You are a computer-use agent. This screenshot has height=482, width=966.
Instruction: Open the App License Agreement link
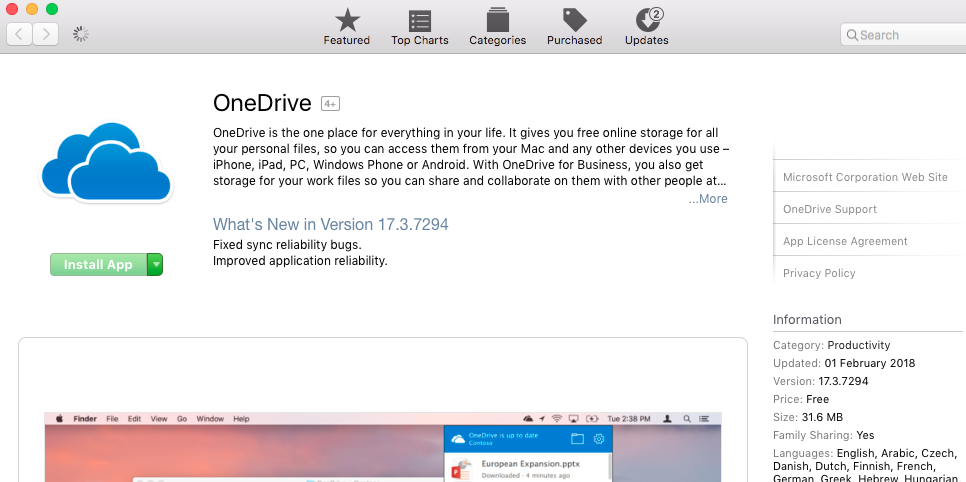[845, 241]
